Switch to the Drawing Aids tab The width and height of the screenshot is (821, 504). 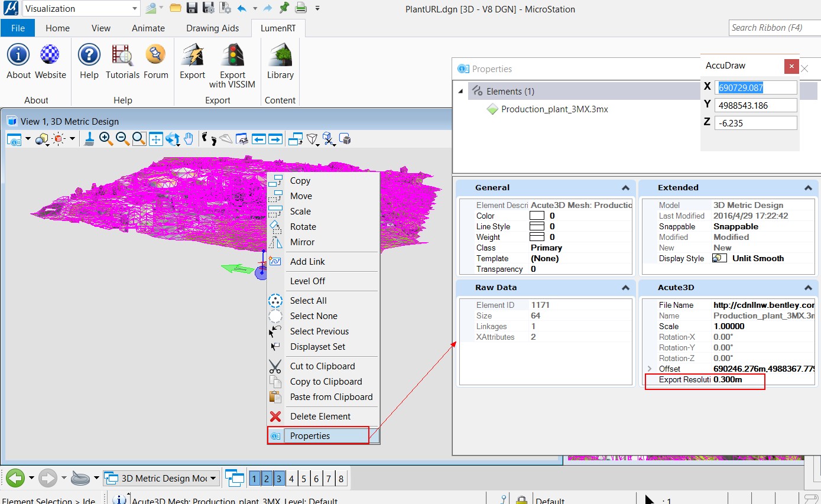tap(213, 28)
